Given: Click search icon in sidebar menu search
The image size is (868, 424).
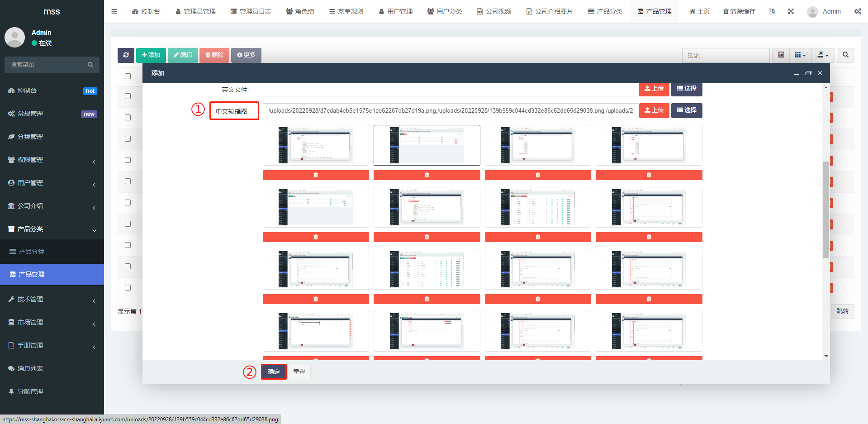Looking at the screenshot, I should pos(90,65).
